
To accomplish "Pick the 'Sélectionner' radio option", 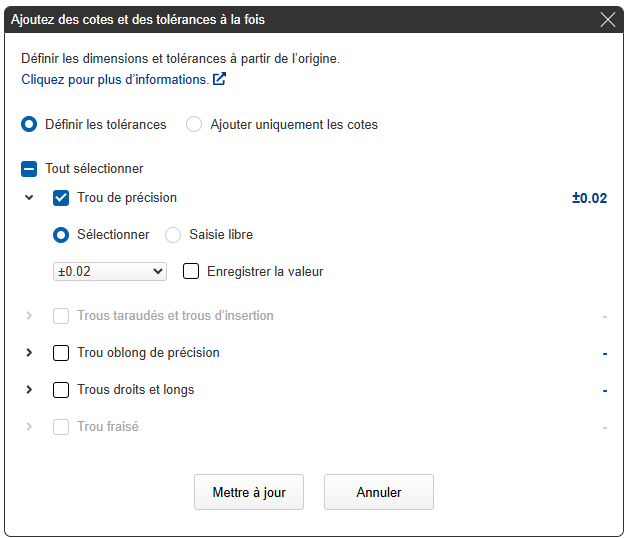I will coord(62,235).
